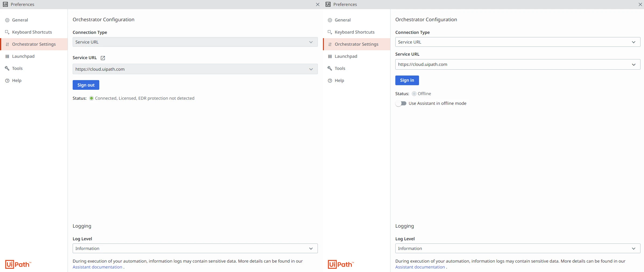Click the 'Service URL' label in the right window
Viewport: 644px width, 272px height.
pos(407,54)
